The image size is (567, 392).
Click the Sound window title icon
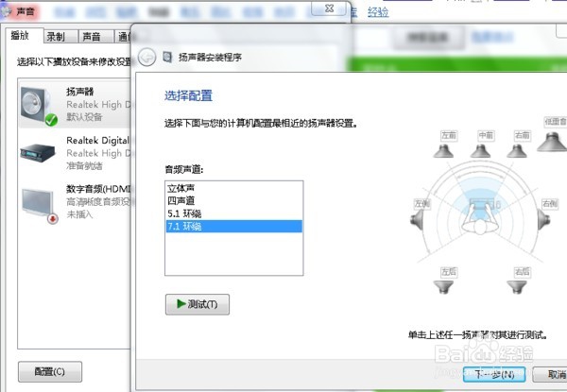click(6, 12)
